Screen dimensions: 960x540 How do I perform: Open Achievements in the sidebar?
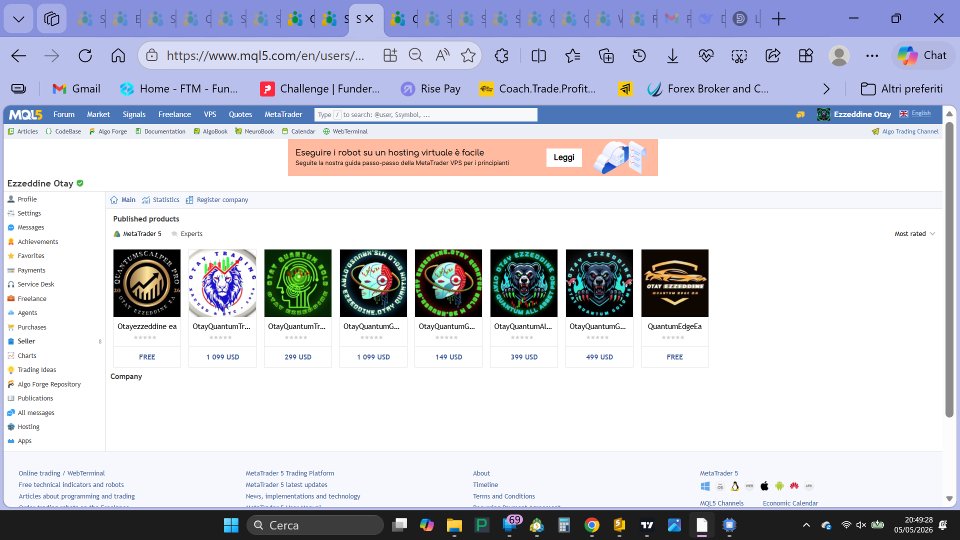tap(37, 241)
